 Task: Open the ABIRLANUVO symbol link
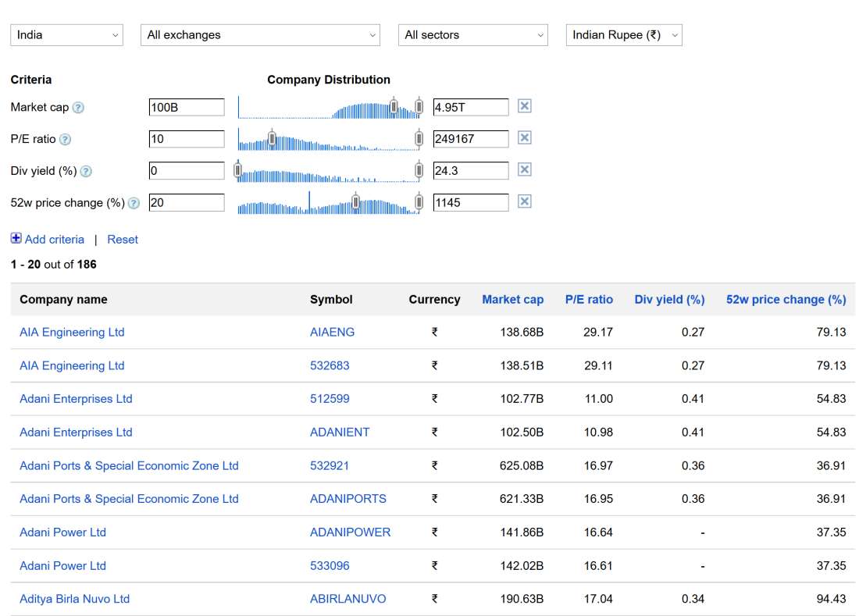(348, 599)
